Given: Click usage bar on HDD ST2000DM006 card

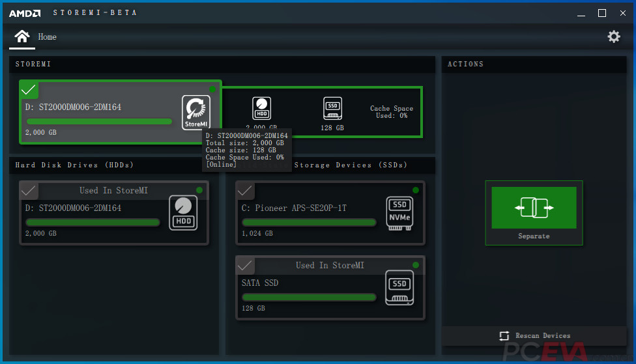Looking at the screenshot, I should 93,222.
